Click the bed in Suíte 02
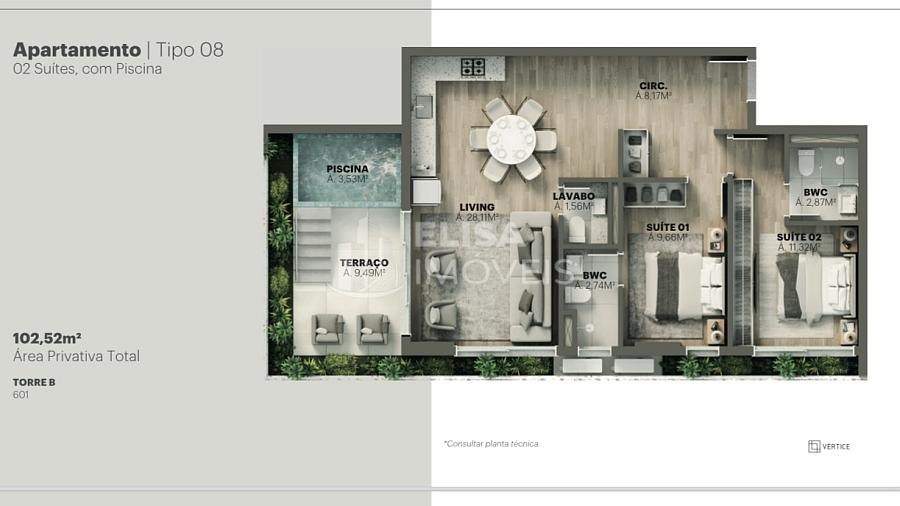 click(x=815, y=285)
